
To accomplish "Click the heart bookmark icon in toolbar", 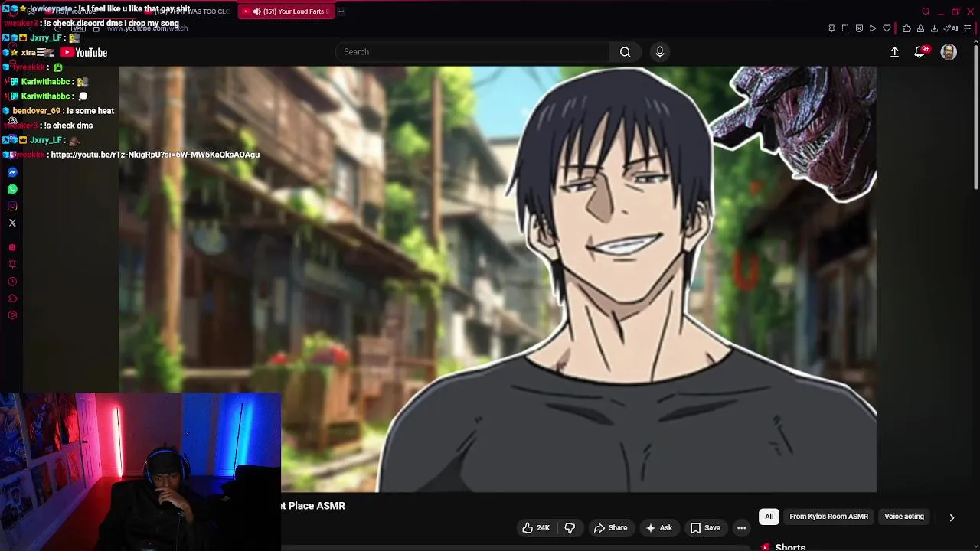I will click(x=887, y=28).
